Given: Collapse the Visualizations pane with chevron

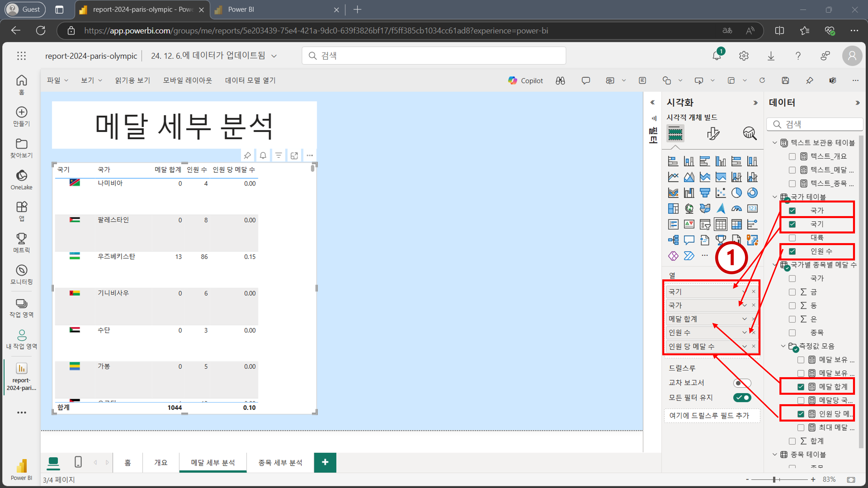Looking at the screenshot, I should click(x=755, y=103).
